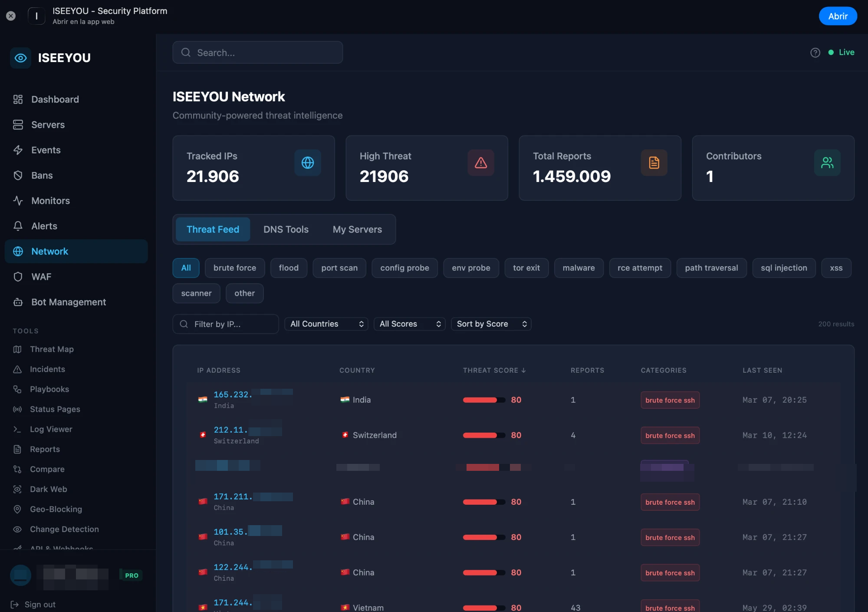Click threat score bar in India row

point(484,400)
